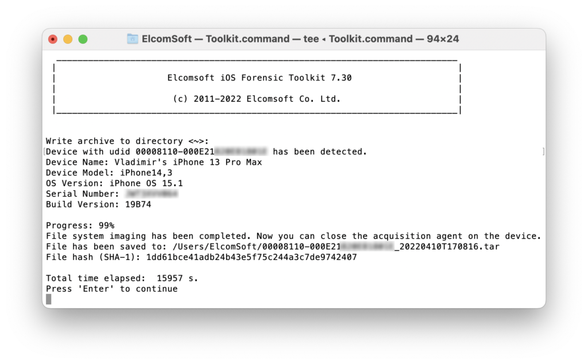Click the blinking terminal cursor

tap(49, 299)
